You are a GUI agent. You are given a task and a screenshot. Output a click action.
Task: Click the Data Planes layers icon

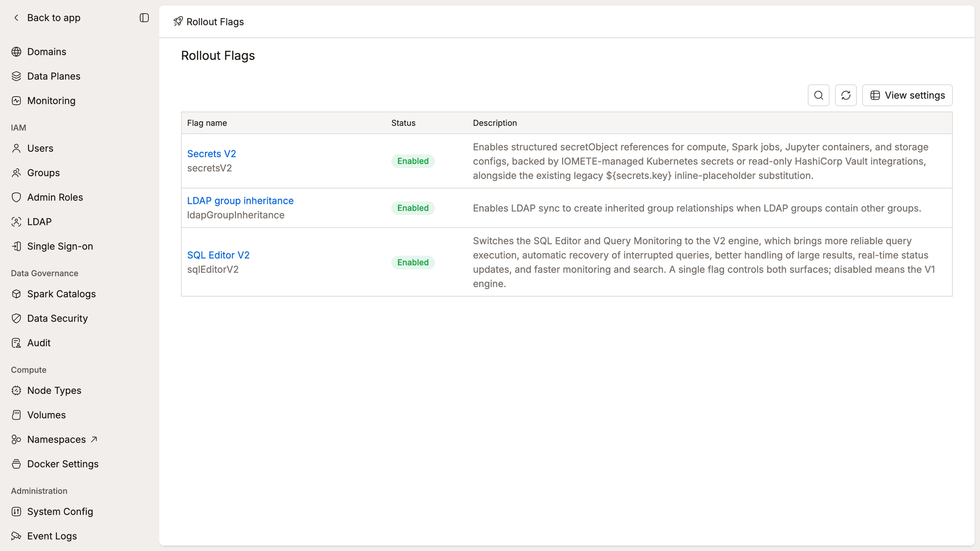click(16, 76)
